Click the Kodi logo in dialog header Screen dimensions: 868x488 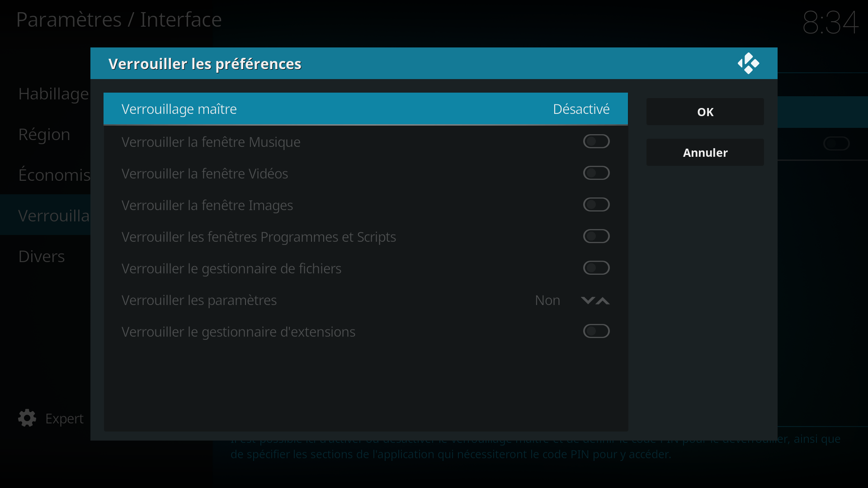748,63
